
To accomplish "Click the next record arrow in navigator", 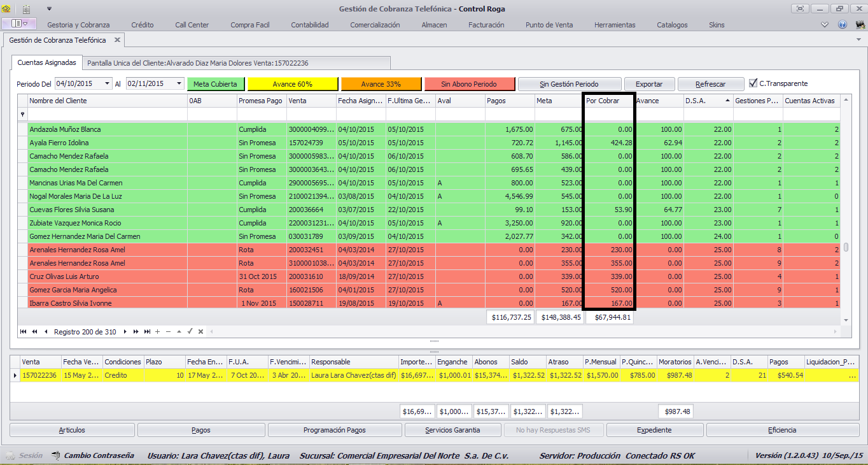I will click(125, 332).
